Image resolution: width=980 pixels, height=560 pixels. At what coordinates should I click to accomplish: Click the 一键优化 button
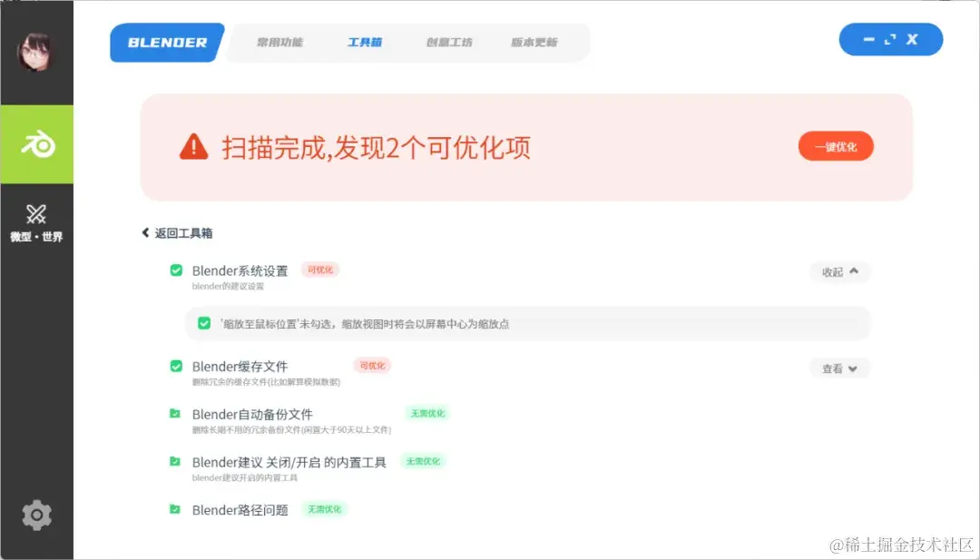[x=836, y=146]
